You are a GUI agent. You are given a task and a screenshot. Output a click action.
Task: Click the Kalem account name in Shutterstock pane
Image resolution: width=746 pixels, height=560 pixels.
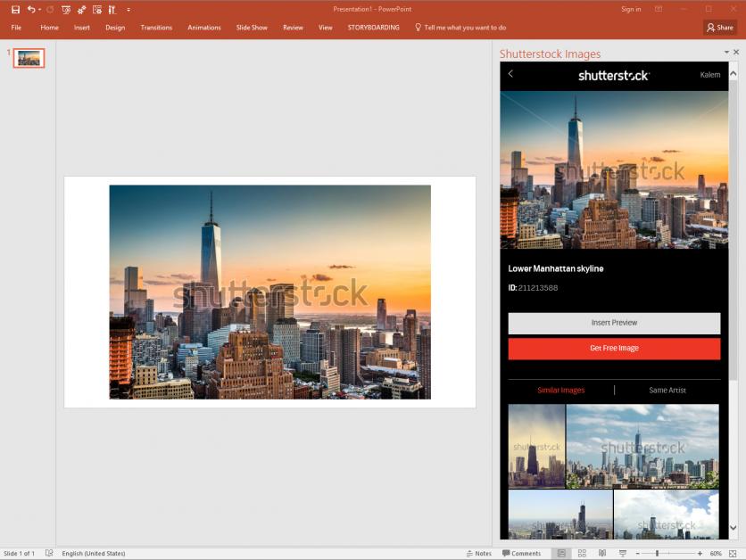coord(709,75)
